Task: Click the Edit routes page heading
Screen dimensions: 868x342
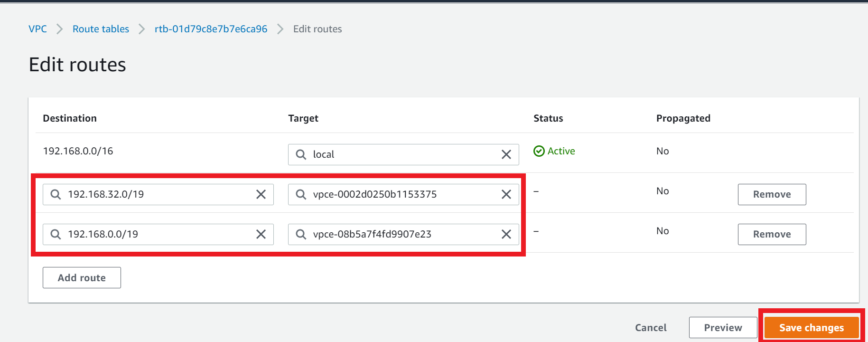Action: [77, 65]
